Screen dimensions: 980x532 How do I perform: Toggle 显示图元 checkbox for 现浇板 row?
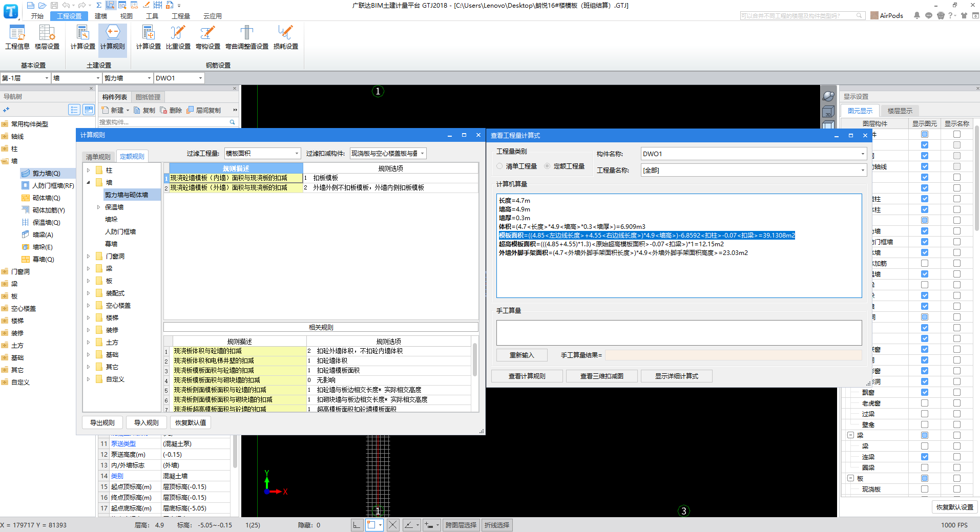coord(924,489)
